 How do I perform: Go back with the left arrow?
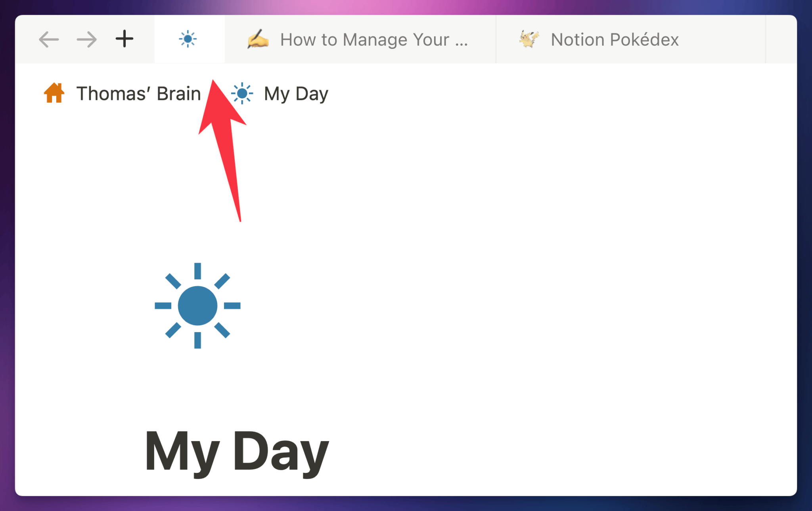[49, 39]
